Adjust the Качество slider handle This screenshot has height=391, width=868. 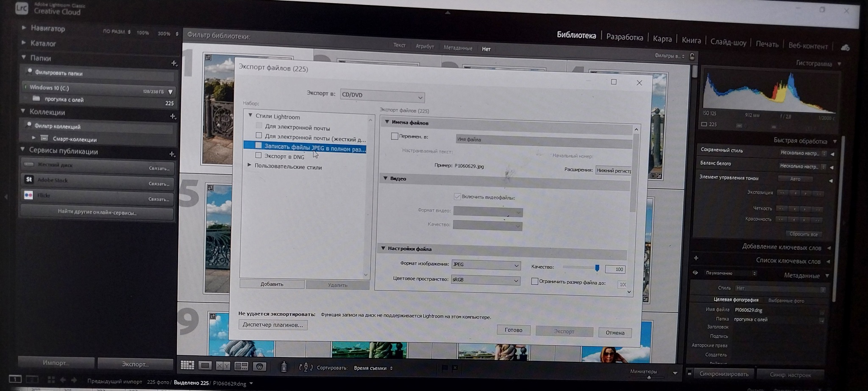coord(597,268)
